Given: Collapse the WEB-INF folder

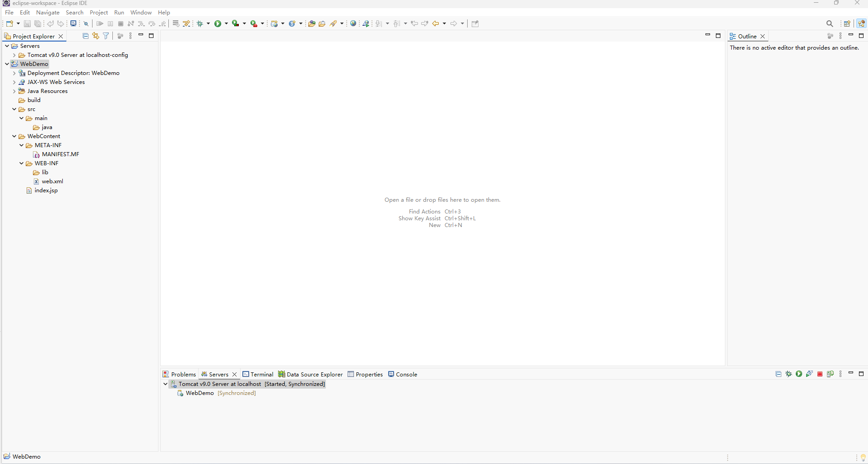Looking at the screenshot, I should (21, 163).
